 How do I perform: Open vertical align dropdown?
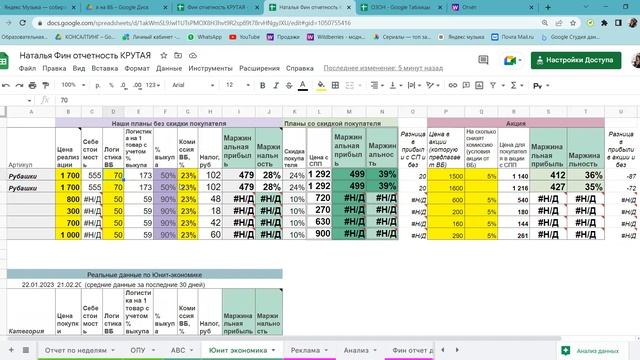[396, 85]
